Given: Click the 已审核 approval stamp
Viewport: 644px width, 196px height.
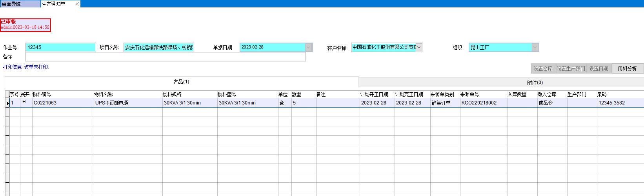Looking at the screenshot, I should [x=25, y=25].
